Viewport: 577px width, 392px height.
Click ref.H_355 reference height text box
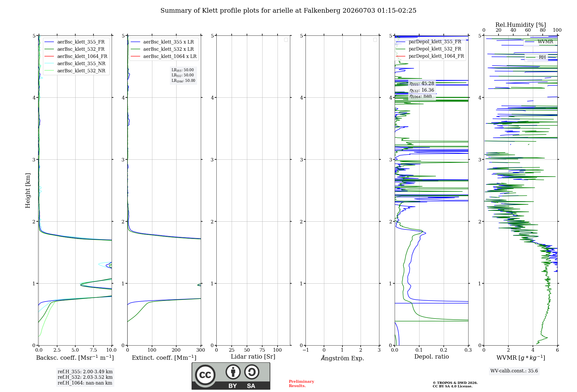[85, 372]
